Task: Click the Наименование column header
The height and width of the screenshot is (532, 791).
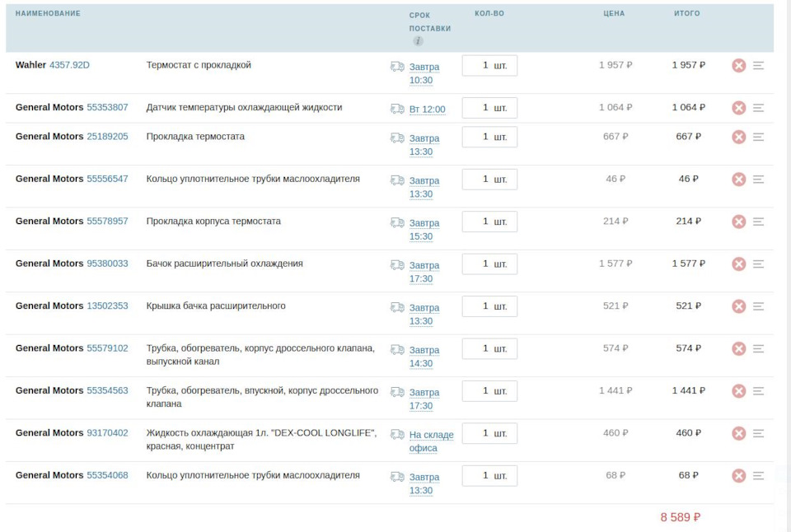Action: point(48,13)
